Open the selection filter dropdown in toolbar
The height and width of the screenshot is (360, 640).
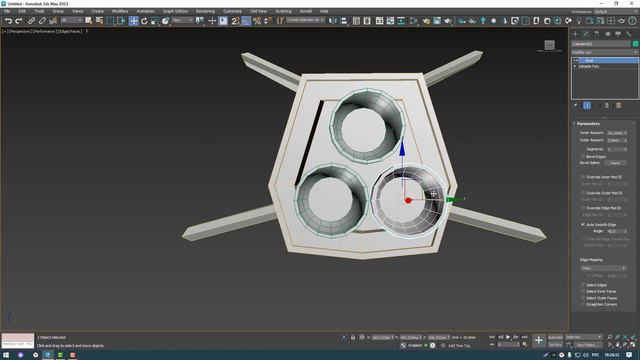(x=71, y=20)
